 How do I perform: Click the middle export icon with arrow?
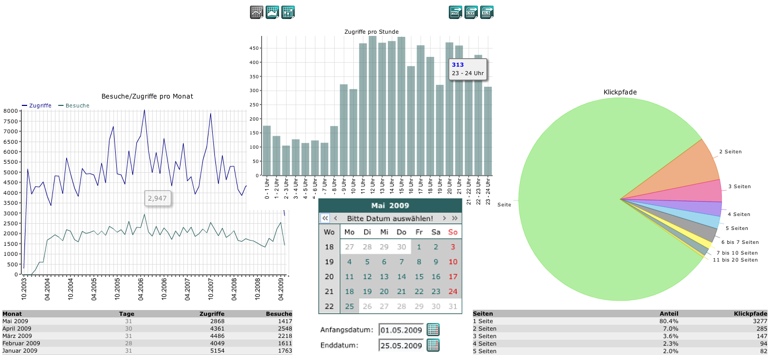[x=471, y=12]
